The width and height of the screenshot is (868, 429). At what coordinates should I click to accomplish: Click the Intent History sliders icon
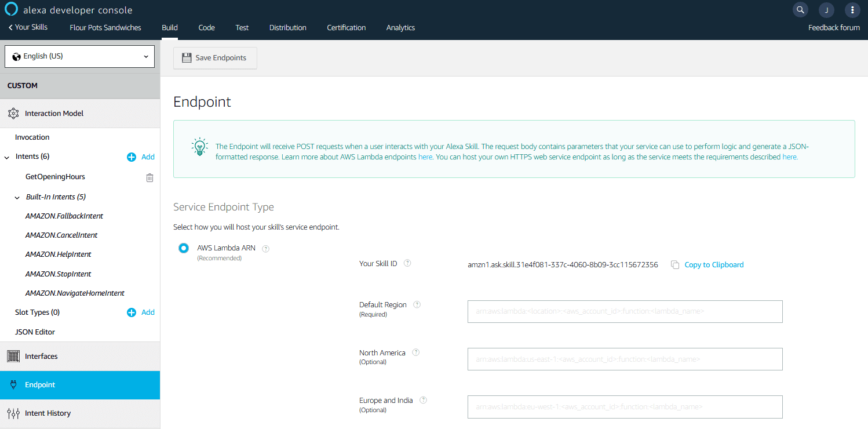(x=13, y=413)
